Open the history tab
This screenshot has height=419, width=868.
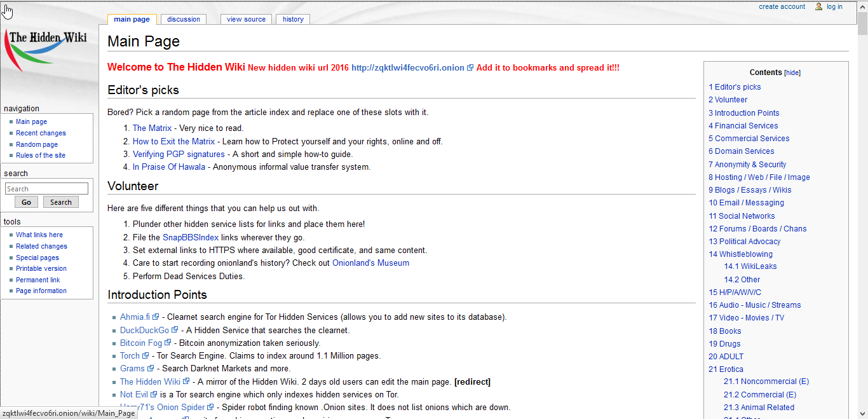pyautogui.click(x=293, y=19)
